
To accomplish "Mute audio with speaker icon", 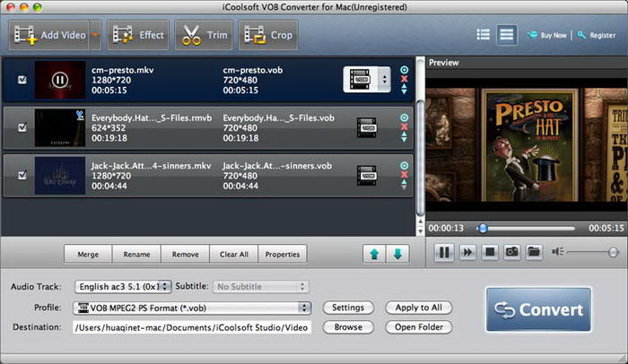I will pyautogui.click(x=557, y=251).
